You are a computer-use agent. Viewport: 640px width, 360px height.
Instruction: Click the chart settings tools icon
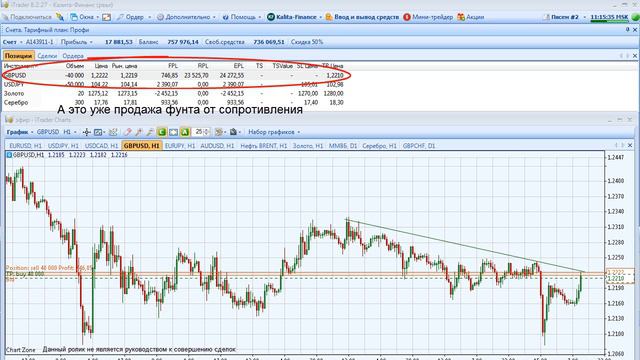pyautogui.click(x=220, y=132)
